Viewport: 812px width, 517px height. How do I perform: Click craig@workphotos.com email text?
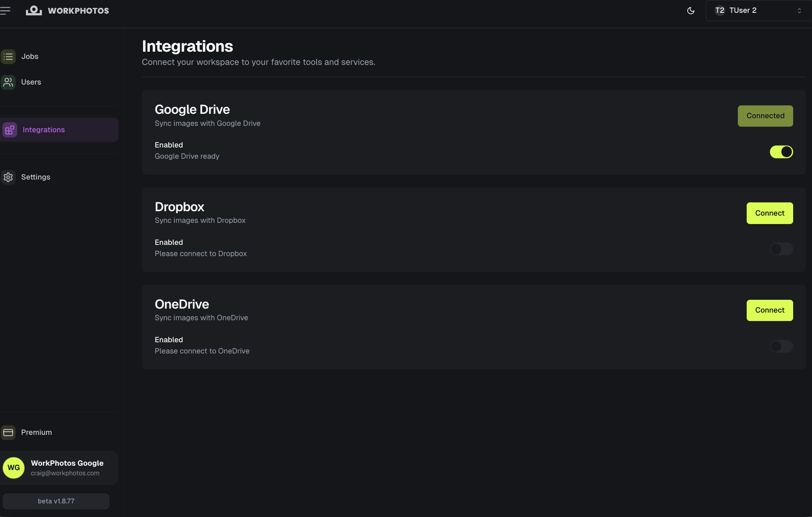coord(65,473)
